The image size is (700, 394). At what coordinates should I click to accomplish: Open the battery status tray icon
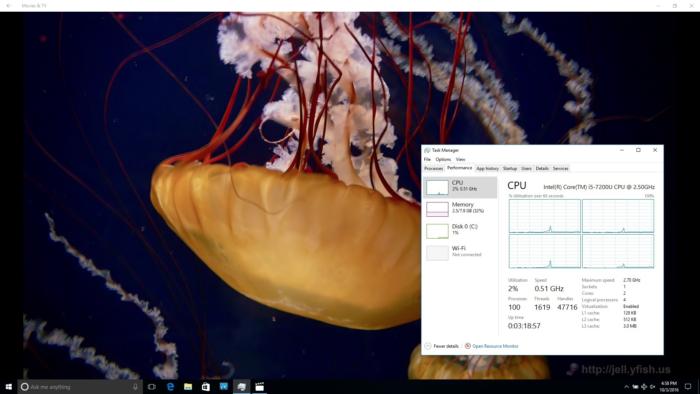(635, 387)
